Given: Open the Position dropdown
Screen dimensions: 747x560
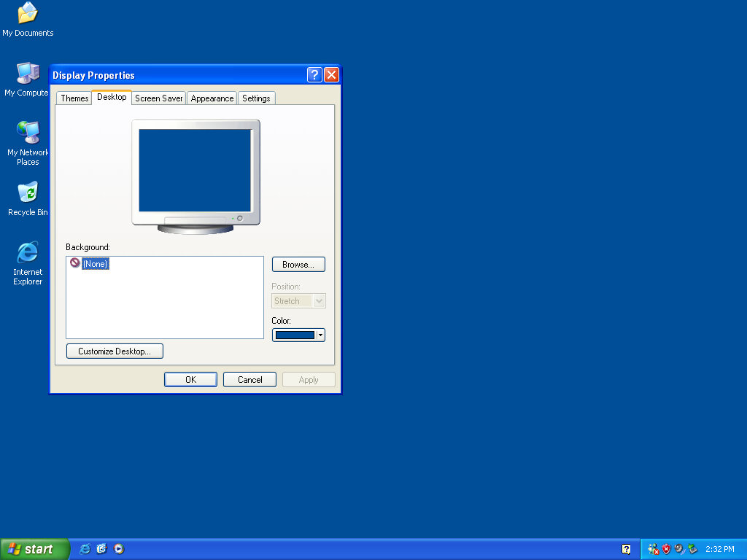Looking at the screenshot, I should [x=298, y=300].
